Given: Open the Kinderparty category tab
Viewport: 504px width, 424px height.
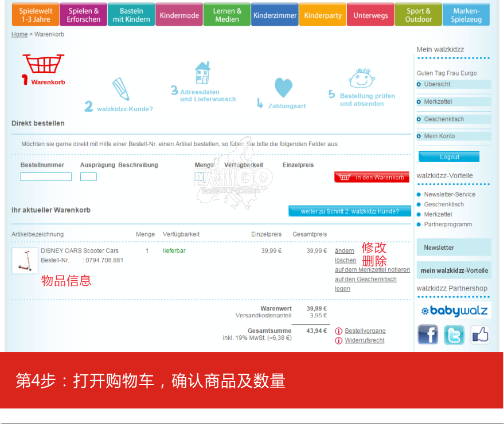Looking at the screenshot, I should tap(322, 15).
